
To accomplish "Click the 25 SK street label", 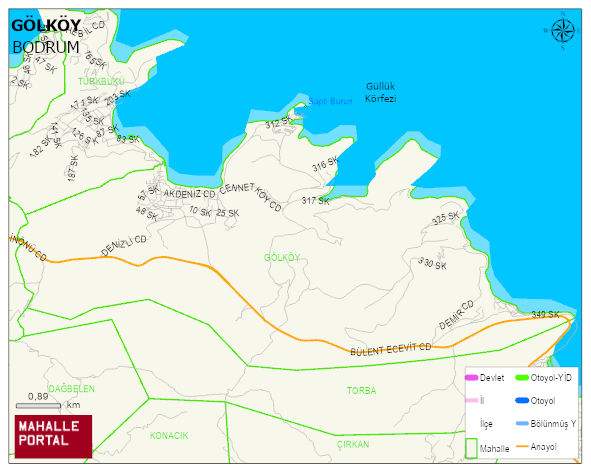I will pos(228,213).
